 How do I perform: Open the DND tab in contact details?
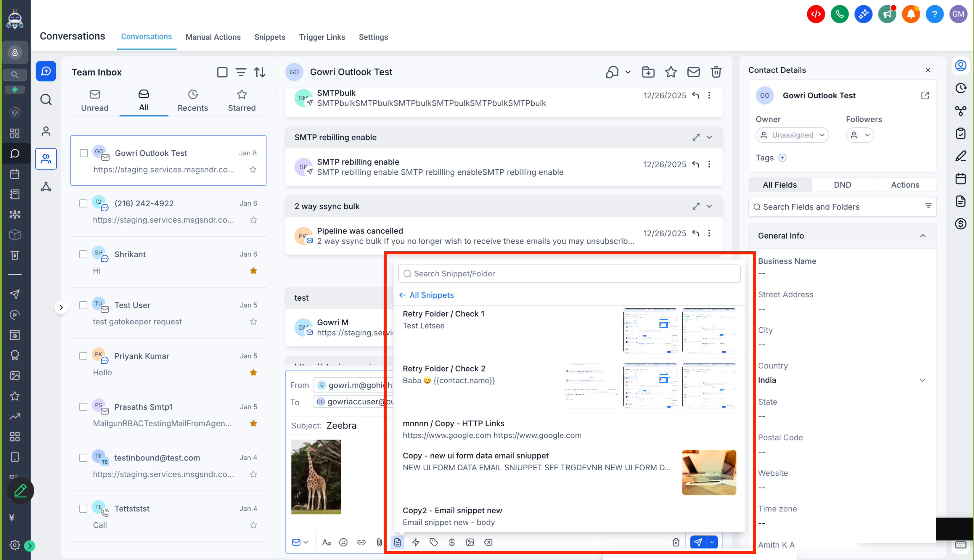tap(842, 185)
